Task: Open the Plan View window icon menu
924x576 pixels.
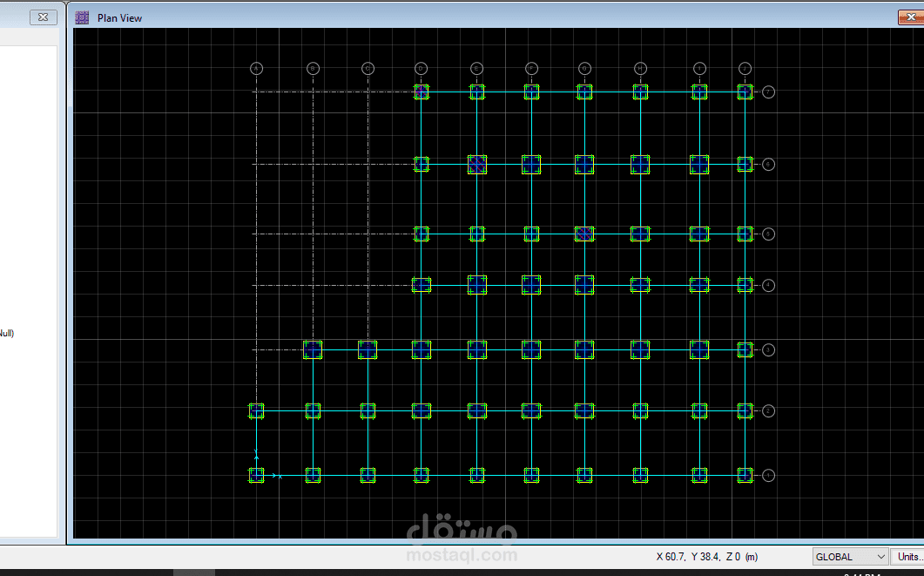Action: coord(82,17)
